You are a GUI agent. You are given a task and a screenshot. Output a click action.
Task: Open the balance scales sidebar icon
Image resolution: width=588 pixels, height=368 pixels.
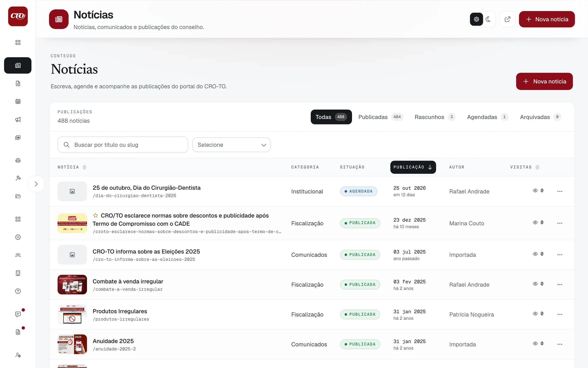(18, 160)
